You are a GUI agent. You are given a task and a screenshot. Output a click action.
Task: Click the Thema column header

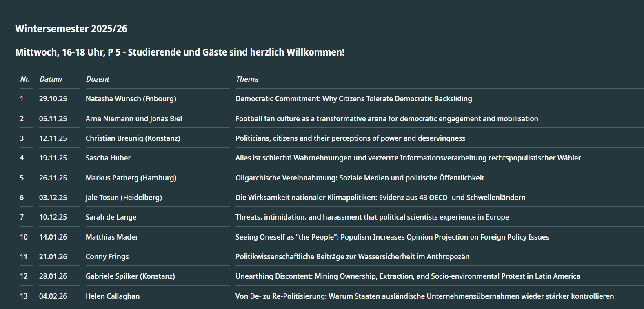click(247, 79)
